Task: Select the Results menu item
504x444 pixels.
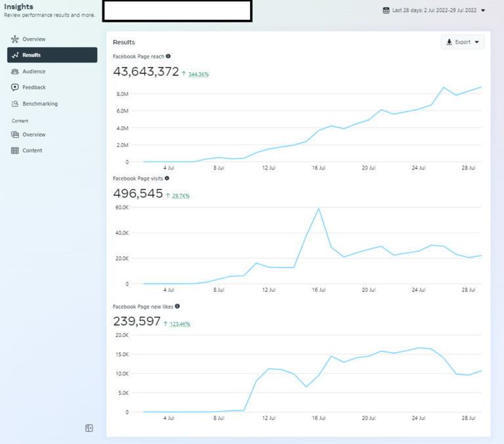Action: pos(52,55)
